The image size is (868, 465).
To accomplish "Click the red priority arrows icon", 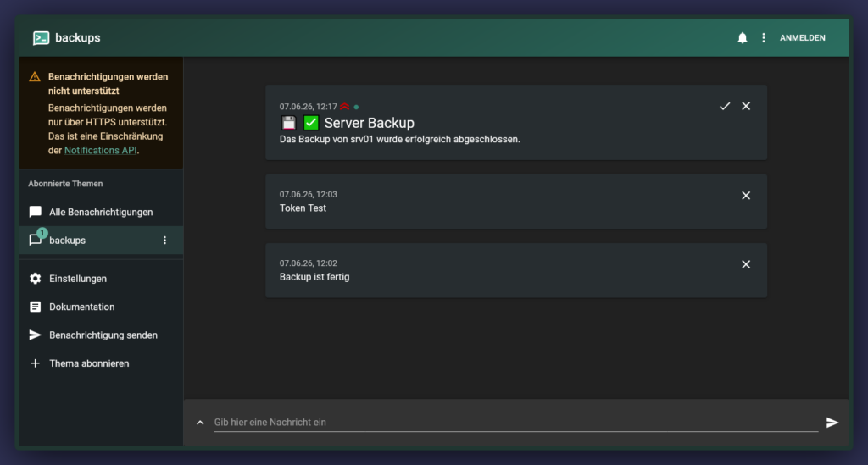I will 345,107.
